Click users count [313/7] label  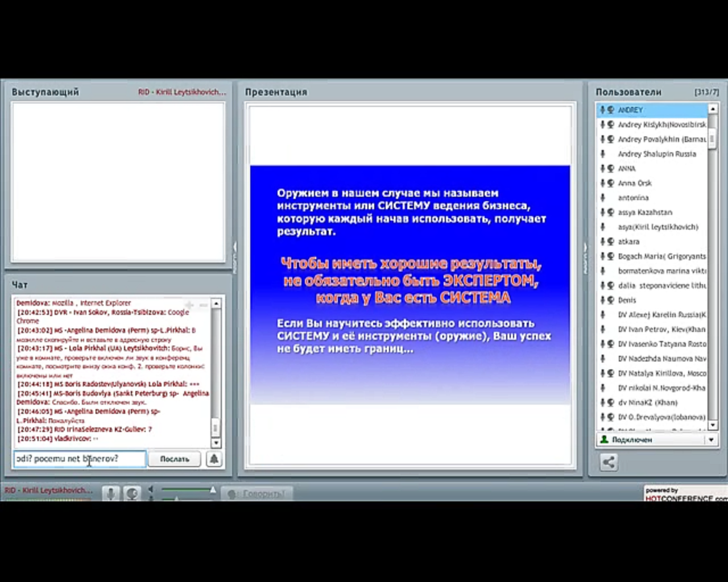tap(706, 92)
